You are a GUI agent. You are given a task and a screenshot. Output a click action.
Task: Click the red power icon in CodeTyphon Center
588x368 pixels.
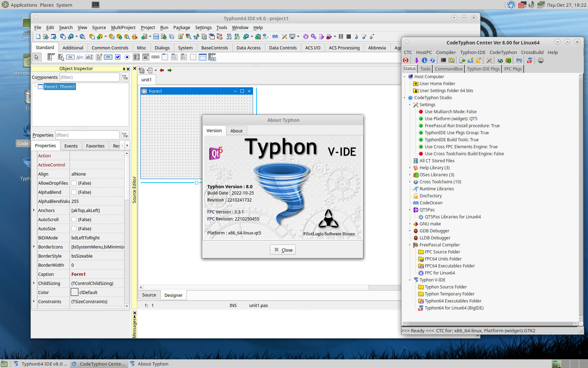point(406,60)
